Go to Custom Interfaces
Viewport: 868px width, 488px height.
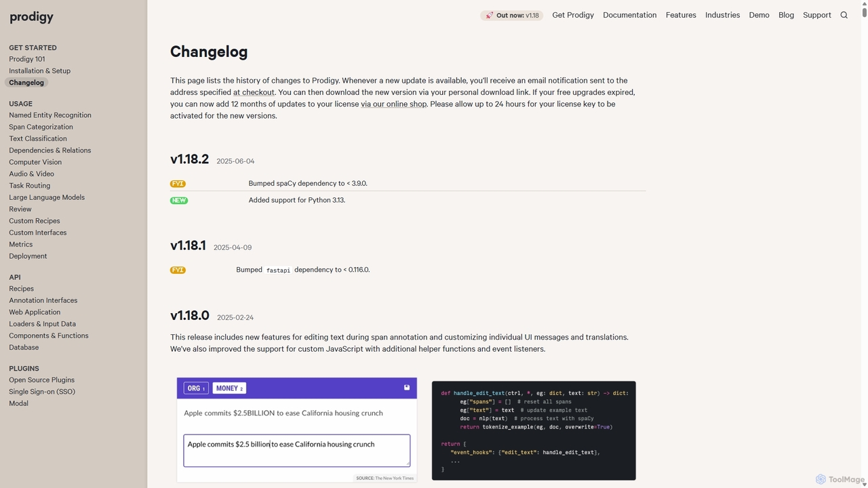[38, 232]
